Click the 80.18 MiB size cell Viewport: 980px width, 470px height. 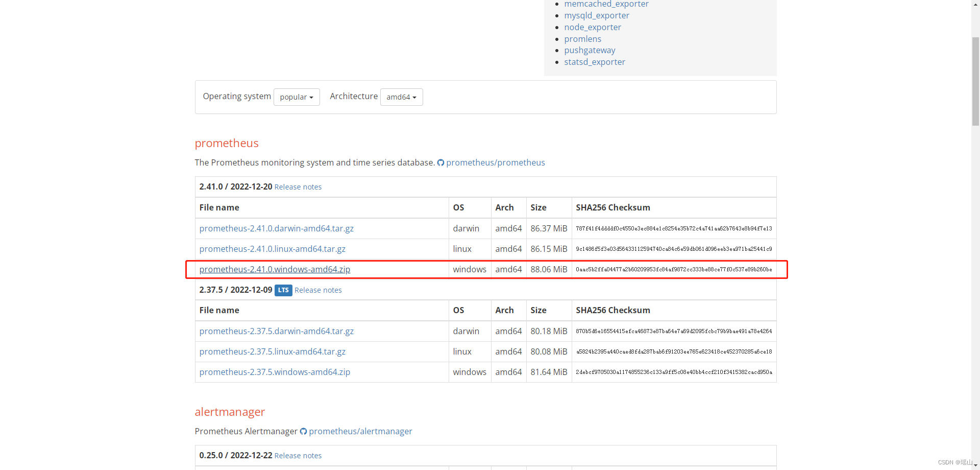click(549, 331)
